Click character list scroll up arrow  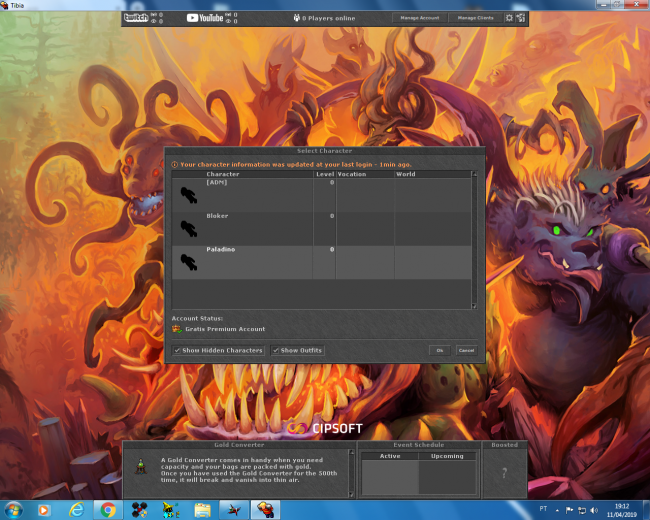474,174
